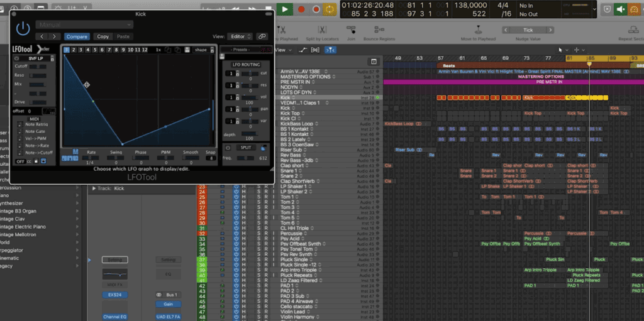
Task: Expand the Track: Kick disclosure triangle
Action: (x=94, y=188)
